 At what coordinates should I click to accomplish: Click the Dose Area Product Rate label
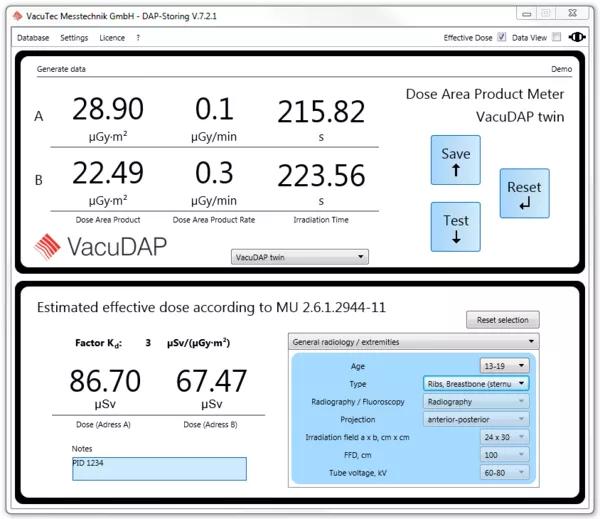point(214,220)
